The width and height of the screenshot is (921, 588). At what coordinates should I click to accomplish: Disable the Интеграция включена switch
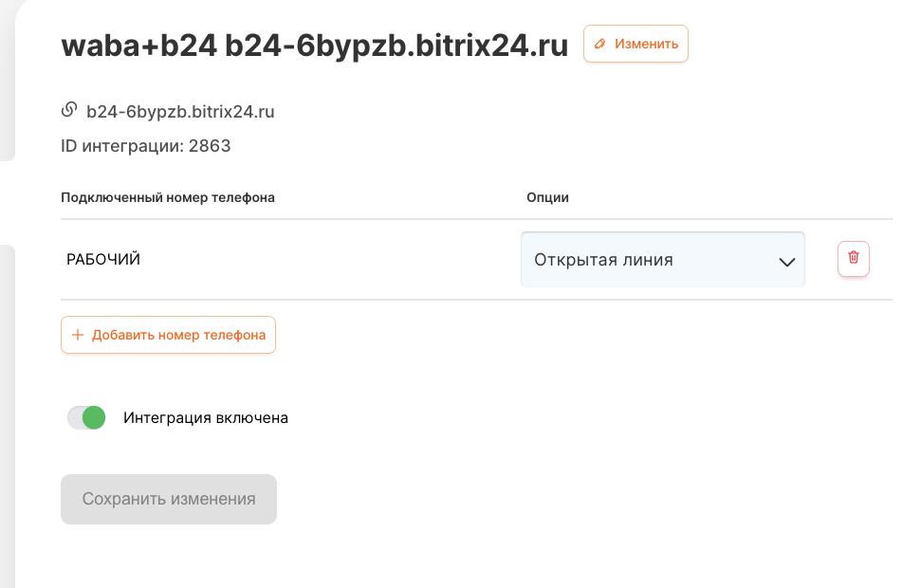coord(86,417)
